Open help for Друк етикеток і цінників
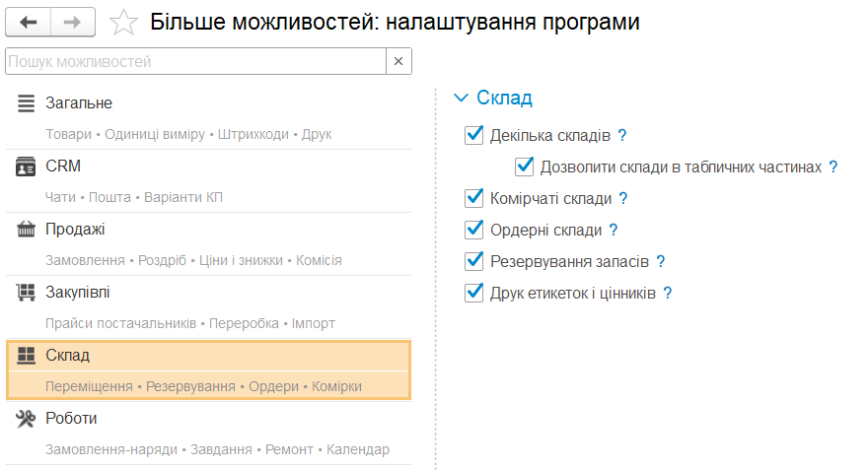 [x=668, y=293]
